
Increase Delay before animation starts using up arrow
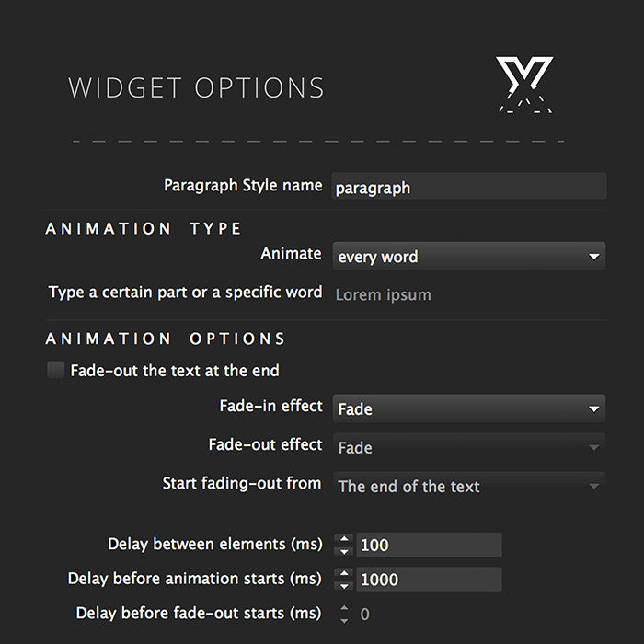point(344,573)
